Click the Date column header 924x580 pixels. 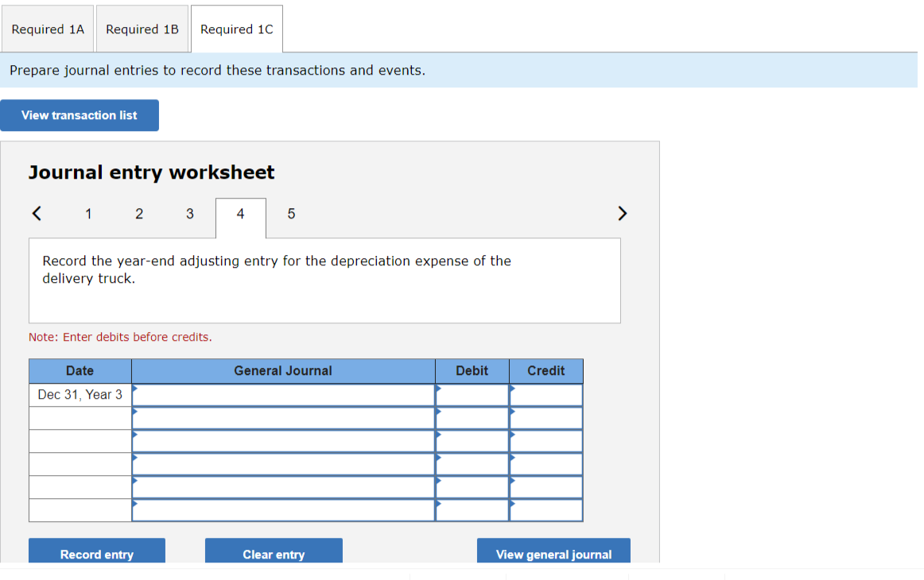click(x=80, y=371)
